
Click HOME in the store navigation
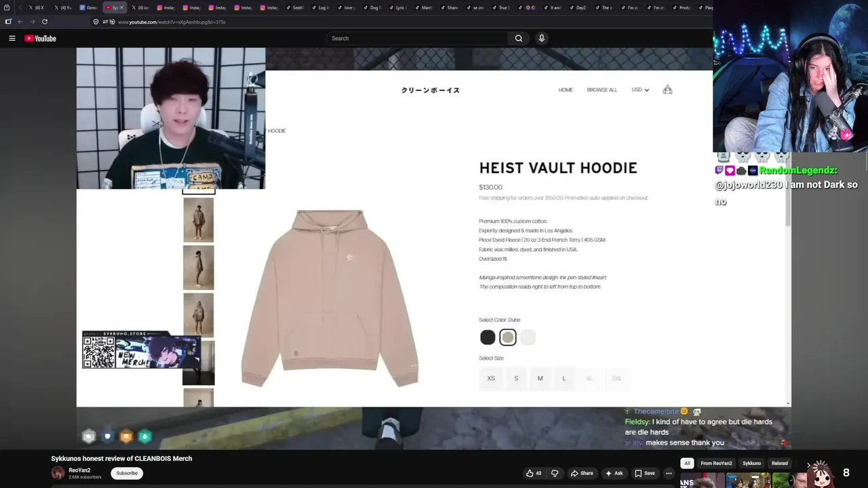[566, 90]
